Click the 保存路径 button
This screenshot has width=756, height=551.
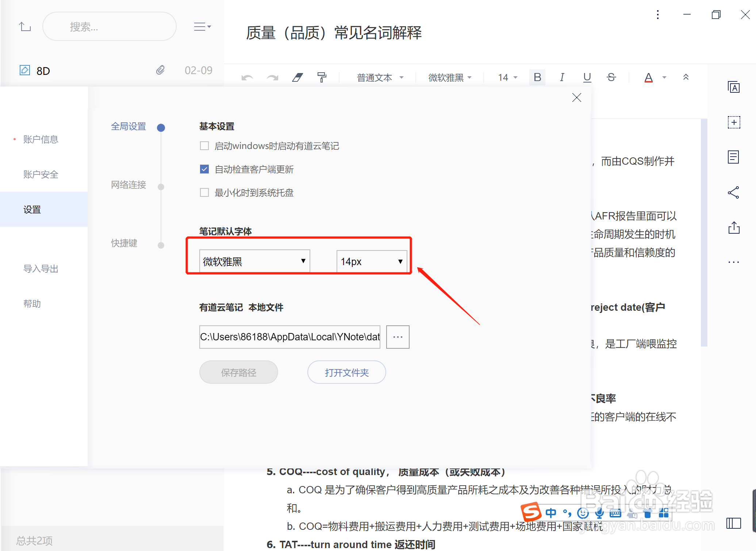coord(238,372)
